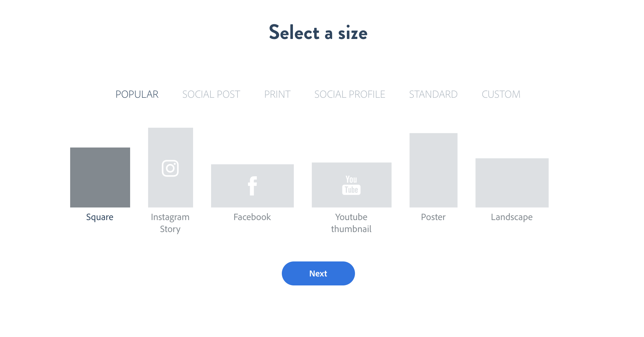The image size is (644, 337).
Task: Click the Facebook label text
Action: [x=252, y=217]
